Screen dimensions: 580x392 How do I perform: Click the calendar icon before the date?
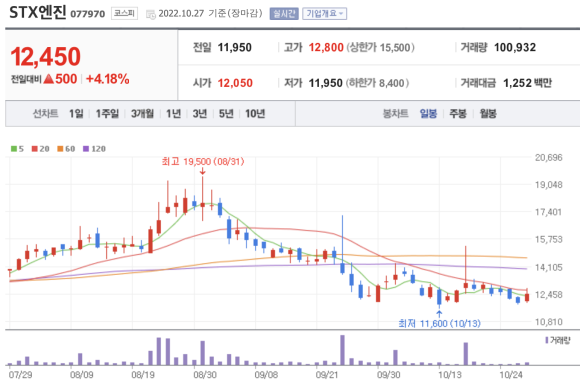[x=151, y=14]
